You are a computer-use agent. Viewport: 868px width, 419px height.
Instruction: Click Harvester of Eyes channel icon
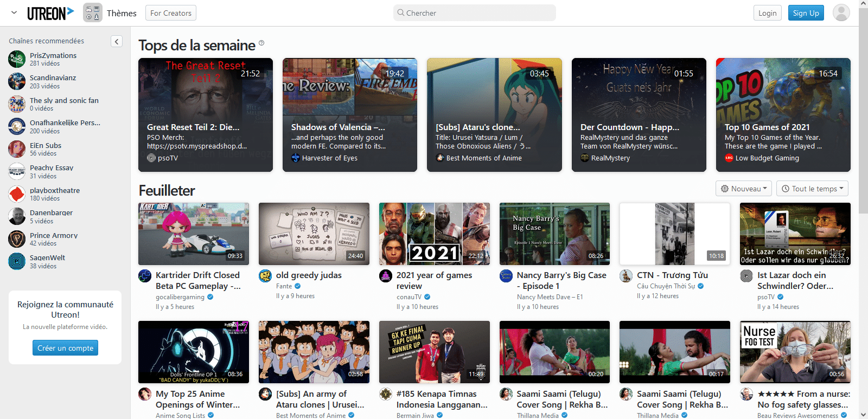coord(296,158)
